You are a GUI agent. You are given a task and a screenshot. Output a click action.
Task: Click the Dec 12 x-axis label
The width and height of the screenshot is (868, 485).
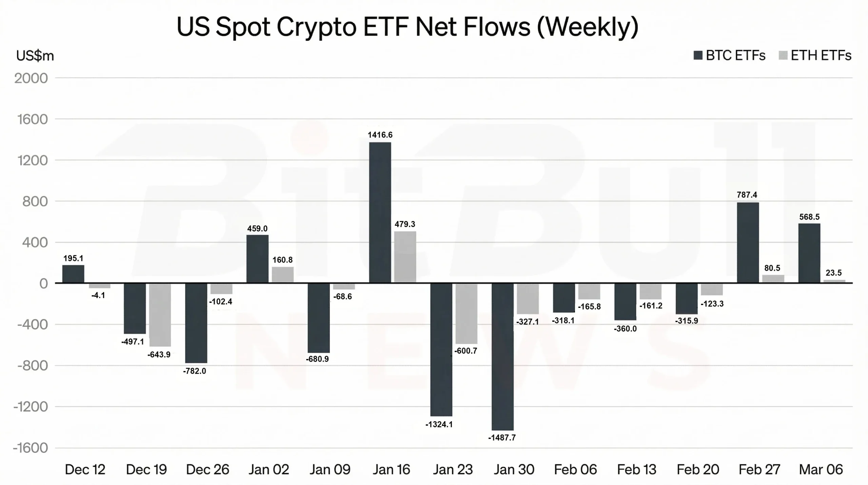(x=85, y=469)
